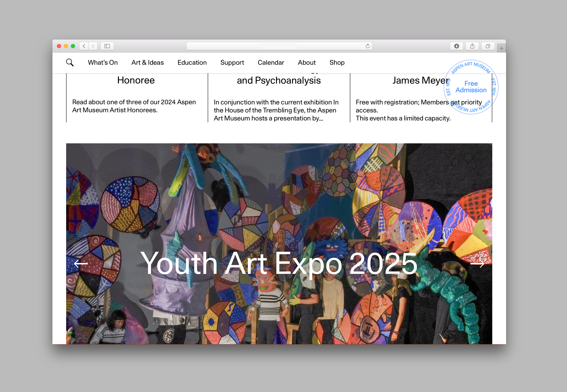The width and height of the screenshot is (567, 392).
Task: Open a new tab with plus button
Action: coord(501,48)
